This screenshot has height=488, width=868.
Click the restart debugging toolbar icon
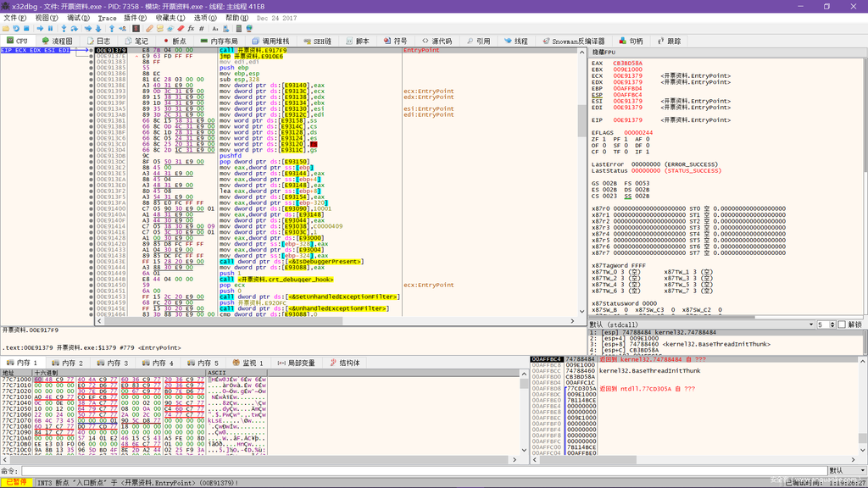pos(16,28)
